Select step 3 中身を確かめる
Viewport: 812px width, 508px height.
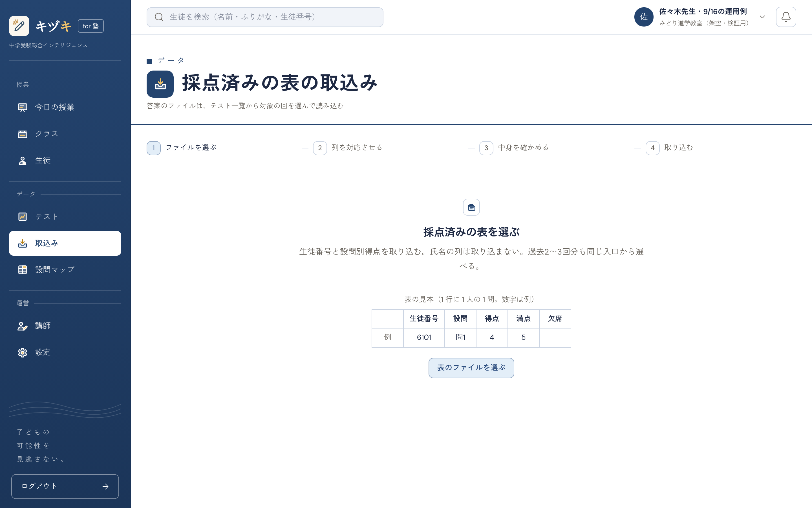(514, 148)
